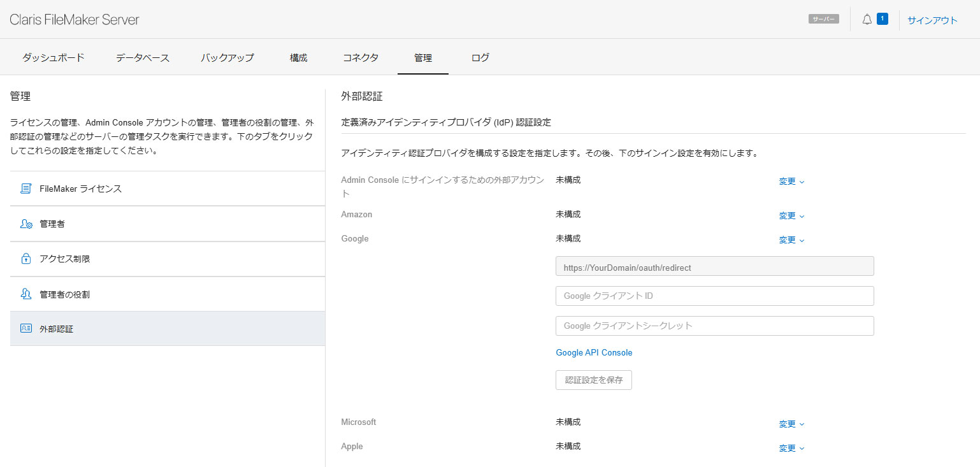Image resolution: width=980 pixels, height=467 pixels.
Task: Click the oauth redirect URL field
Action: click(715, 266)
